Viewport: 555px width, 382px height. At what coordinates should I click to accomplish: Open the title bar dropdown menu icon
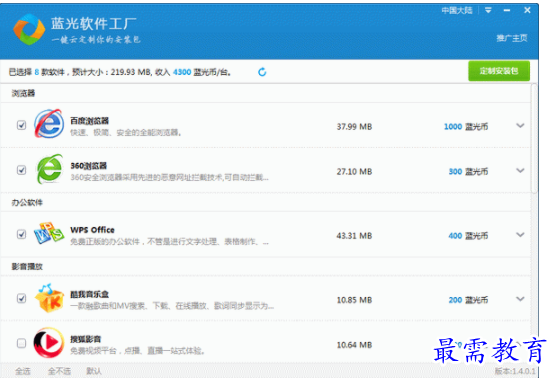click(x=488, y=10)
